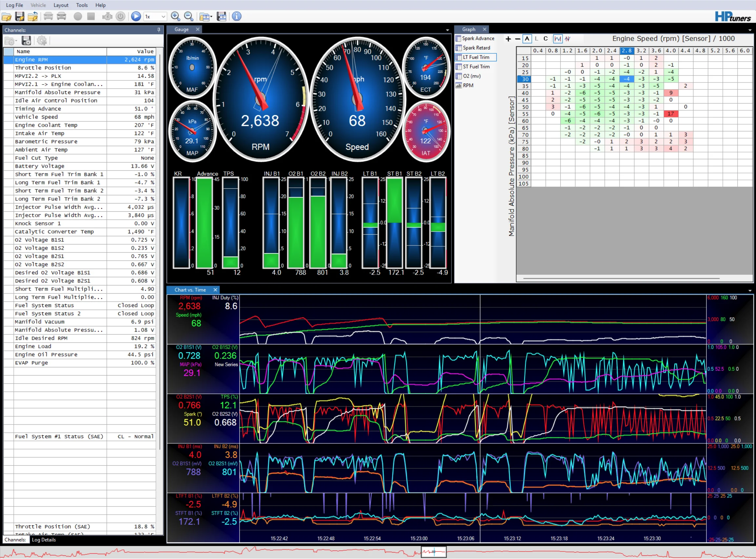756x559 pixels.
Task: Click the round record logging button
Action: click(78, 16)
